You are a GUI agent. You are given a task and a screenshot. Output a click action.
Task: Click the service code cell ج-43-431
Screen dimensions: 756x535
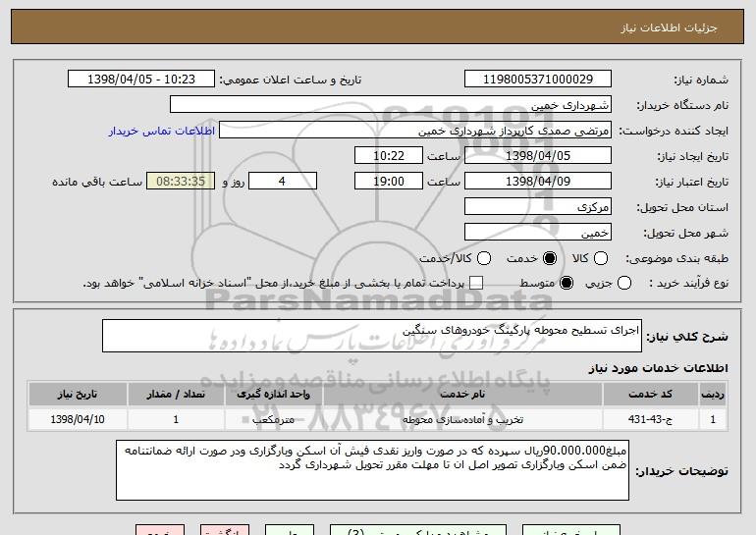pos(650,419)
